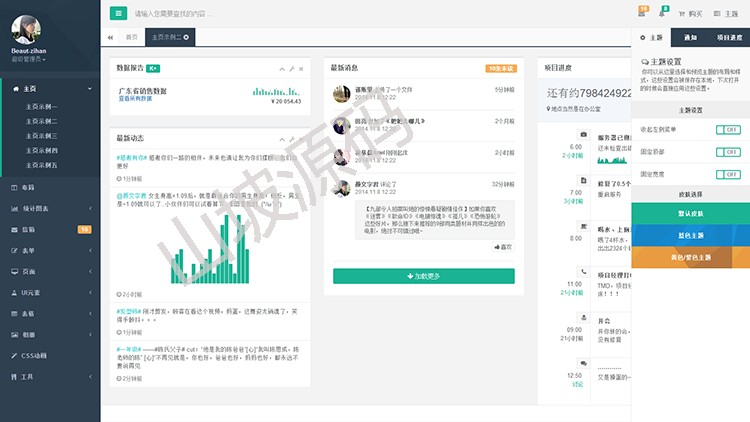Click the 表单 edit icon in sidebar
The width and height of the screenshot is (750, 422).
pos(14,251)
